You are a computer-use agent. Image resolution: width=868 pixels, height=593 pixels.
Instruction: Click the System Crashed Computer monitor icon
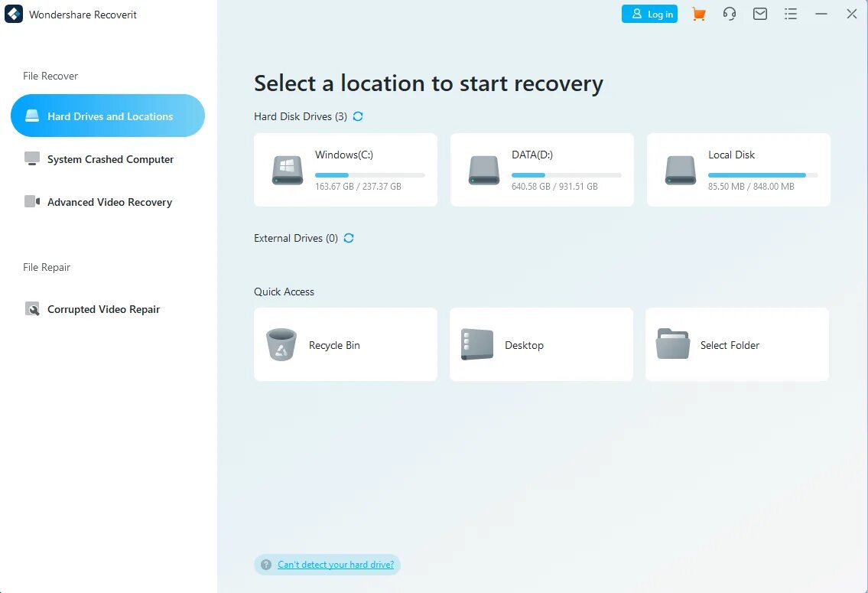pos(32,159)
